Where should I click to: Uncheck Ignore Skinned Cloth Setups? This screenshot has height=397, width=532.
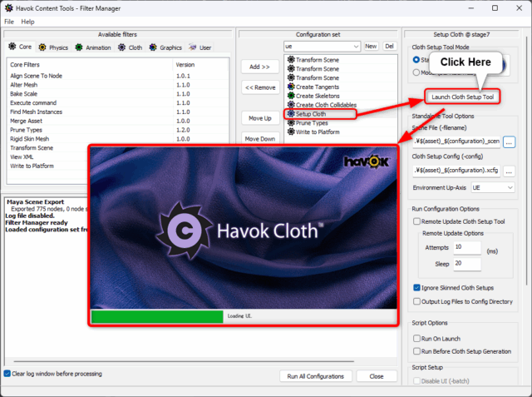417,287
